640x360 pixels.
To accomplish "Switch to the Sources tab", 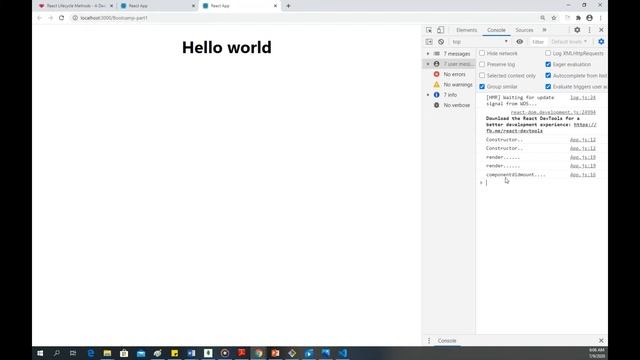I will pos(524,30).
